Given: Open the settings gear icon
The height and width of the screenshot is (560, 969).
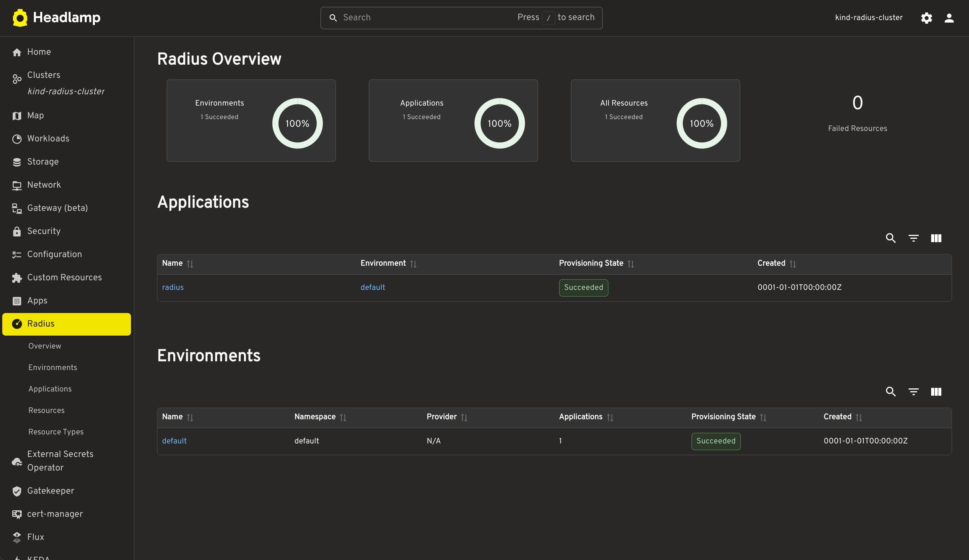Looking at the screenshot, I should pyautogui.click(x=926, y=18).
